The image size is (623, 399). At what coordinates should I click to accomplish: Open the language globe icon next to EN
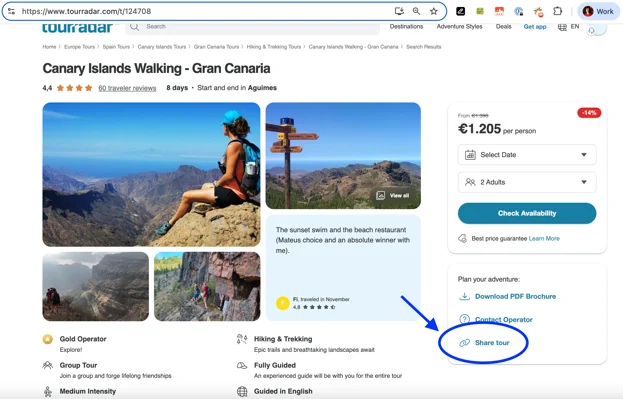coord(562,27)
